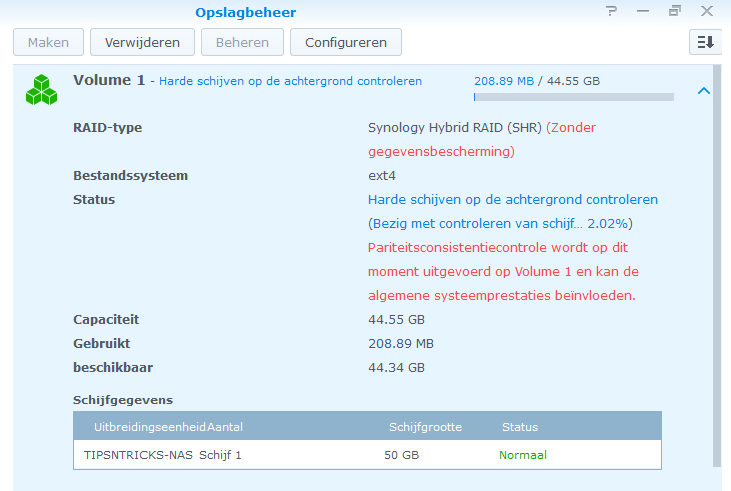Click the Volume 1 usage progress bar
Image resolution: width=731 pixels, height=491 pixels.
click(573, 97)
